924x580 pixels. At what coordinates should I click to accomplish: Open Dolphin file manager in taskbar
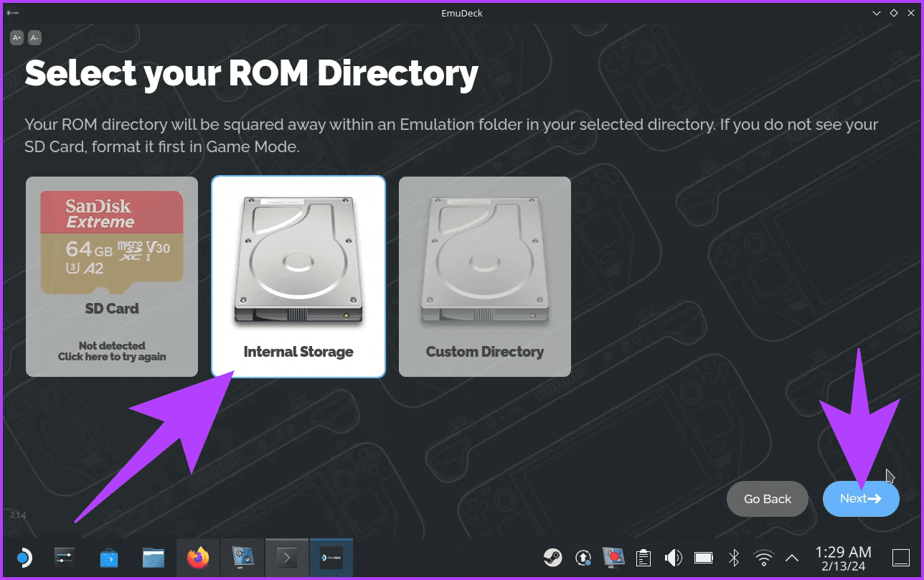[154, 558]
